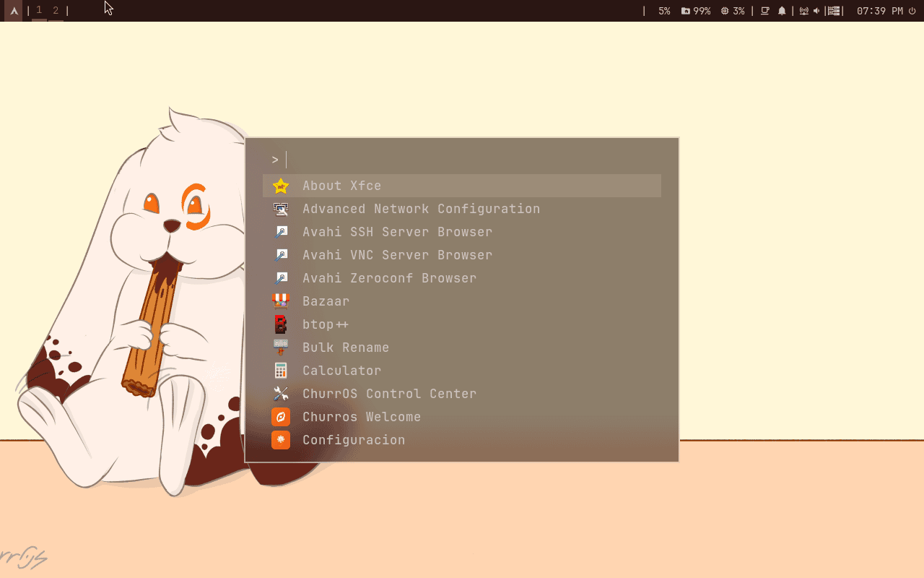The height and width of the screenshot is (578, 924).
Task: Toggle the coffee cup caffeine icon
Action: (764, 11)
